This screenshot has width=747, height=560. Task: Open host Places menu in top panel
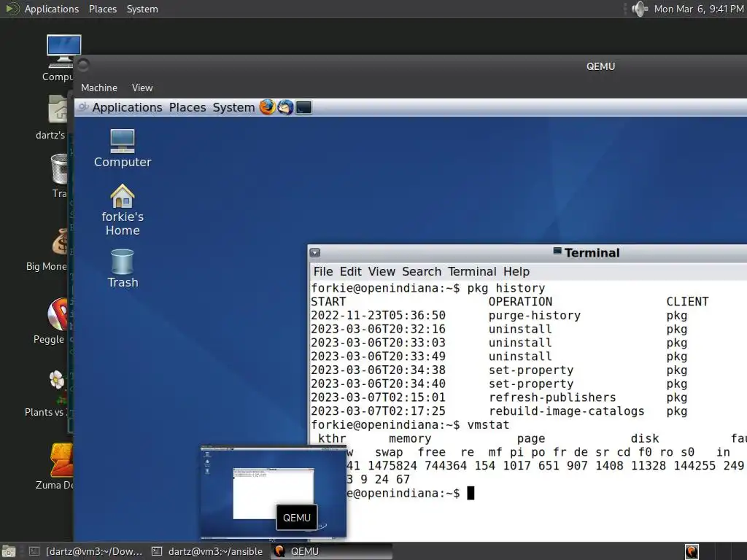(102, 9)
